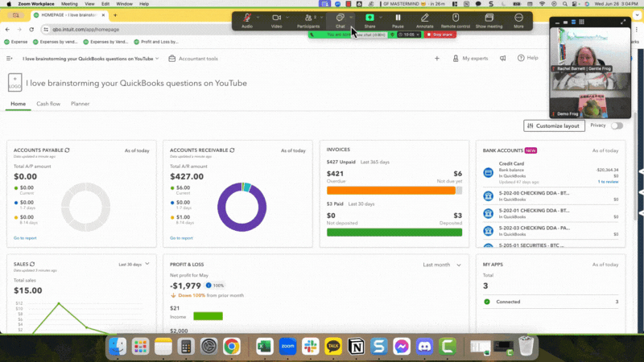This screenshot has height=362, width=644.
Task: Click Stop share button
Action: 440,35
